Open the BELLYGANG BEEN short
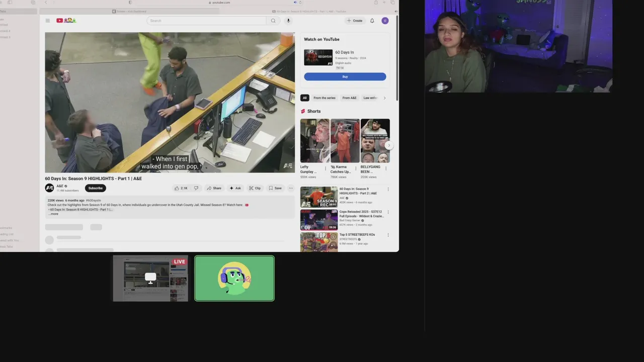644x362 pixels. [375, 141]
